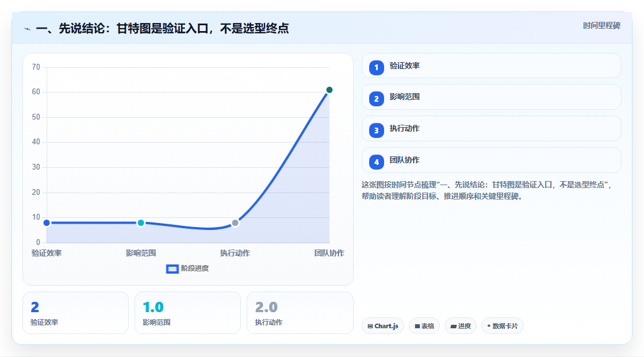Click the heading 一、先说结论：甘特图是验证入口
Image resolution: width=644 pixels, height=357 pixels.
point(162,28)
